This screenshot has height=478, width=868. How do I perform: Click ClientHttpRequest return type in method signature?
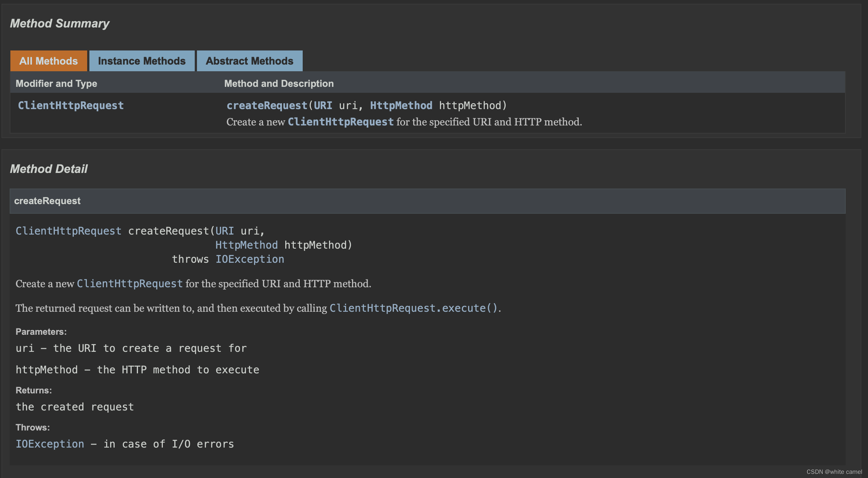[68, 231]
